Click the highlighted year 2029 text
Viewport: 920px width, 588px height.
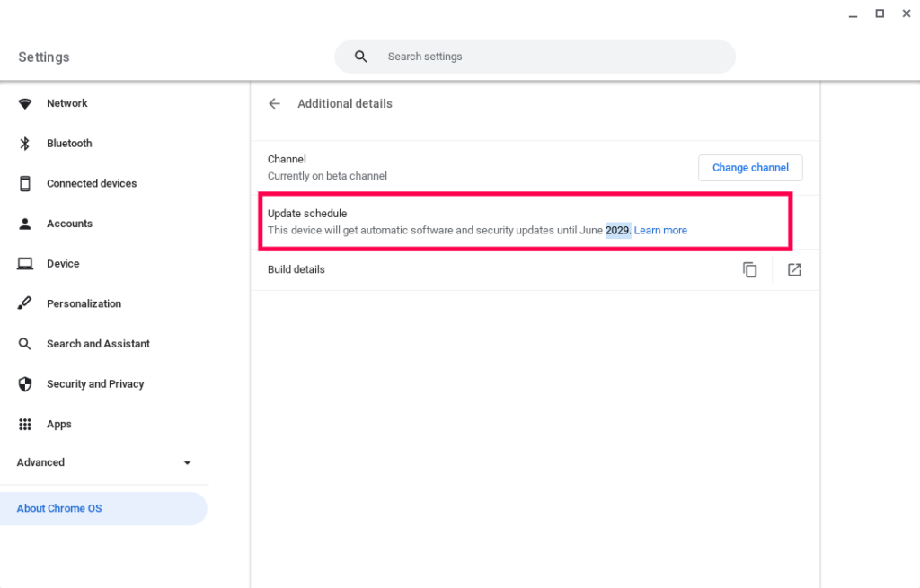tap(617, 231)
